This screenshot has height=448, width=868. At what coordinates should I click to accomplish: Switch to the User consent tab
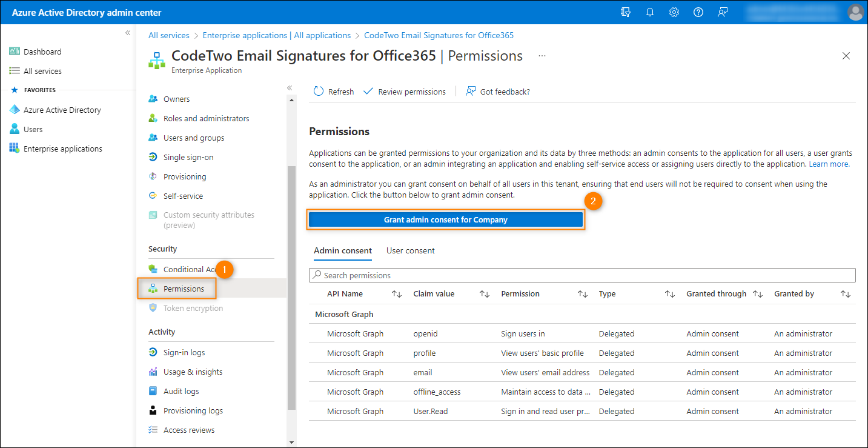(x=411, y=250)
